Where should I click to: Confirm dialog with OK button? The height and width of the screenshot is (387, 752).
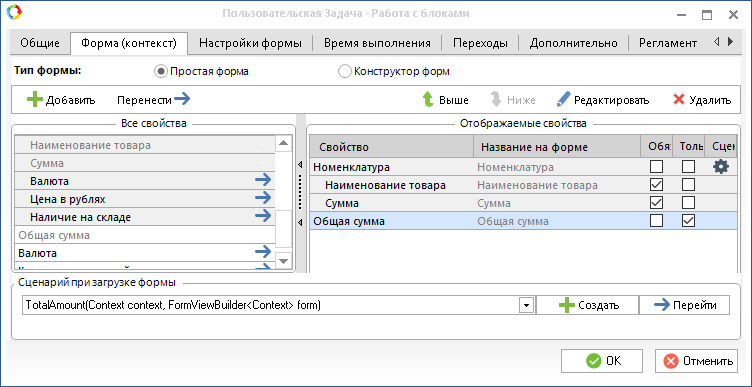click(x=601, y=361)
